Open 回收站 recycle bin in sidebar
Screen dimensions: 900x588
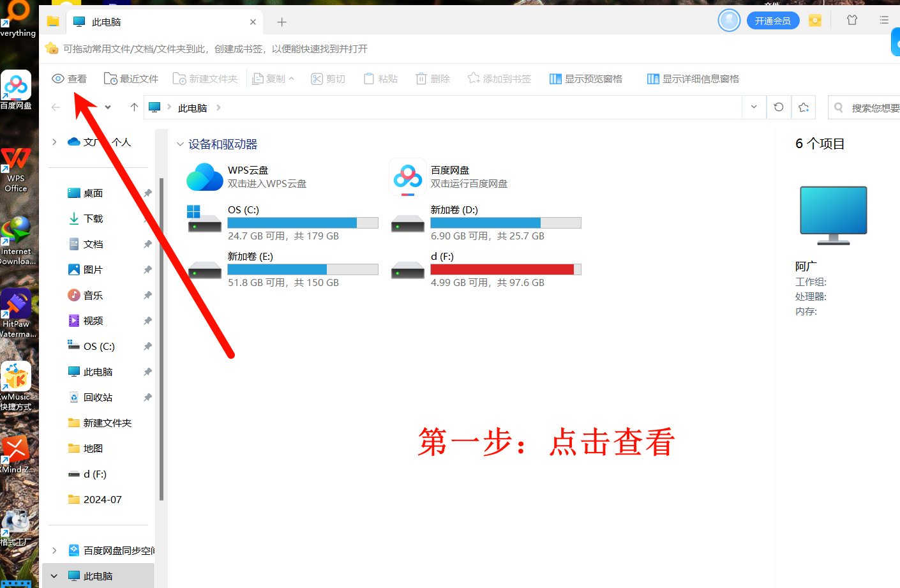click(98, 397)
